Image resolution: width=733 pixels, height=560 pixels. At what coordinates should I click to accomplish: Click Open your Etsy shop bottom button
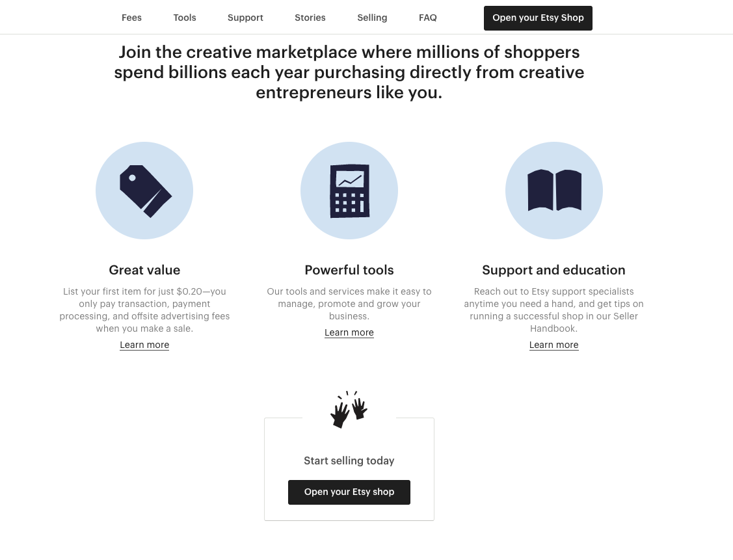click(x=349, y=492)
